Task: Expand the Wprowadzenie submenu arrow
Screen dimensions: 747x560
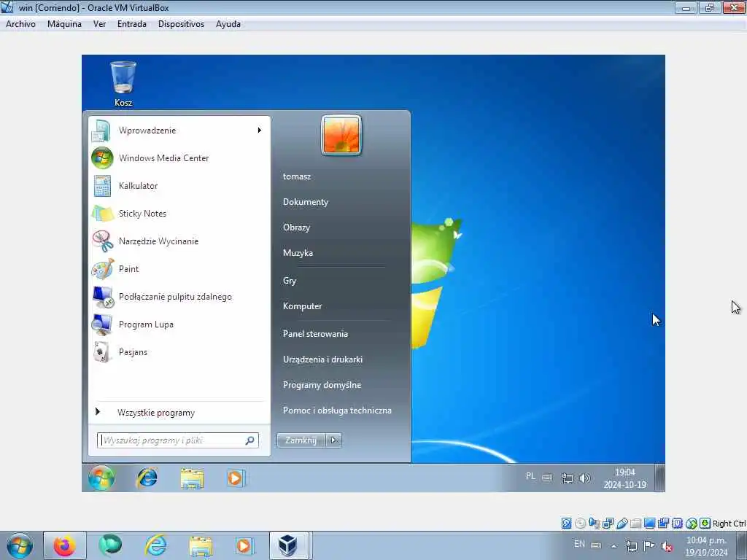Action: pos(259,130)
